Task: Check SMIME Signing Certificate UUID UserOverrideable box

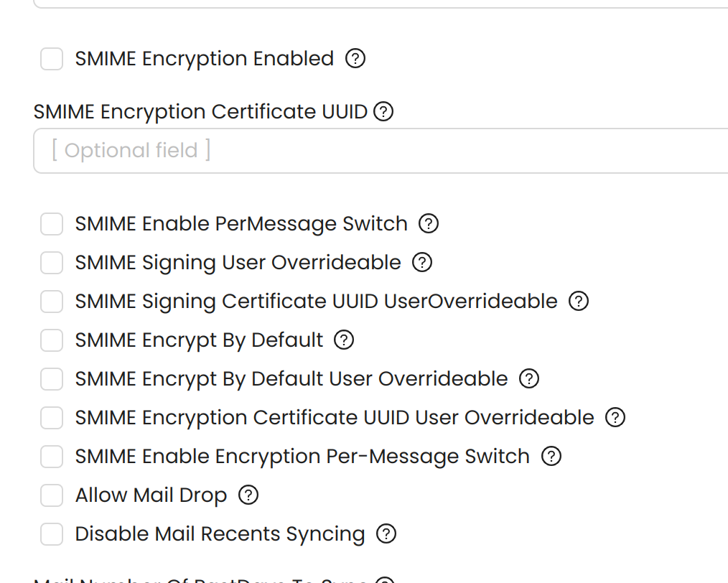Action: 52,302
